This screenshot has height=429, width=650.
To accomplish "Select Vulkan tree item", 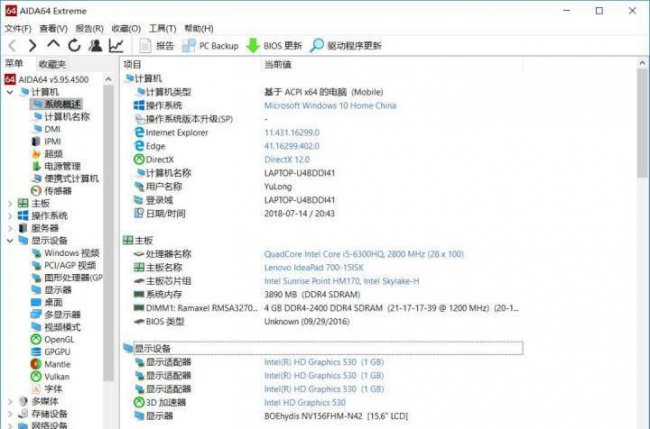I will point(51,377).
